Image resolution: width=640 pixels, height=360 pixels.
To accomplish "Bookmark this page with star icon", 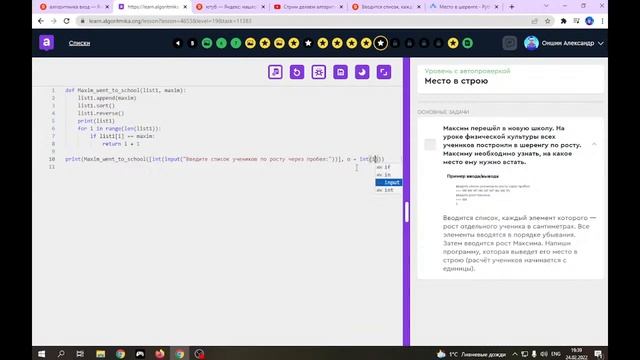I will click(547, 21).
